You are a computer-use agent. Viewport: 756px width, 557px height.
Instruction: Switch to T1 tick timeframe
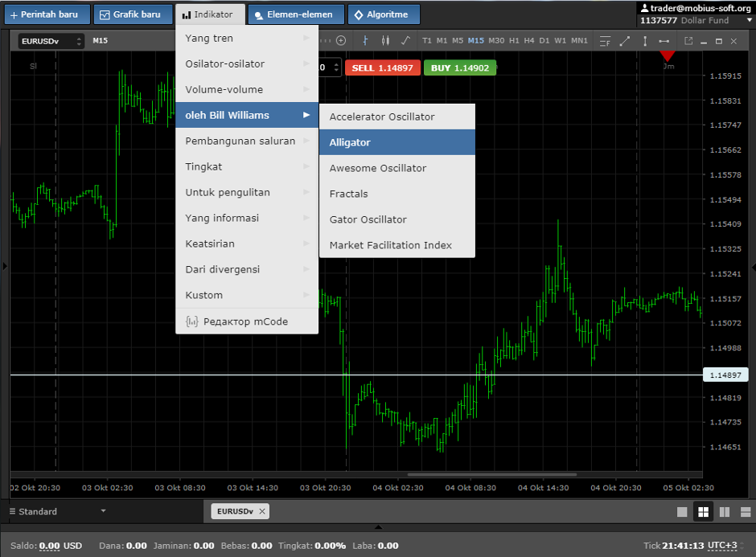pos(427,41)
